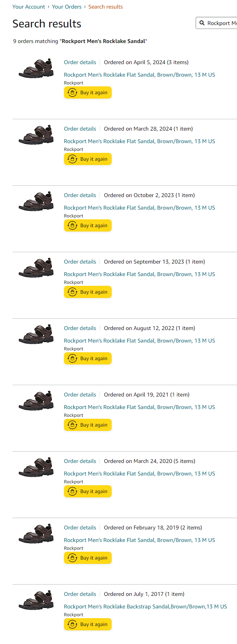This screenshot has height=644, width=237.
Task: Open sandal thumbnail for April 5, 2024 order
Action: (36, 68)
